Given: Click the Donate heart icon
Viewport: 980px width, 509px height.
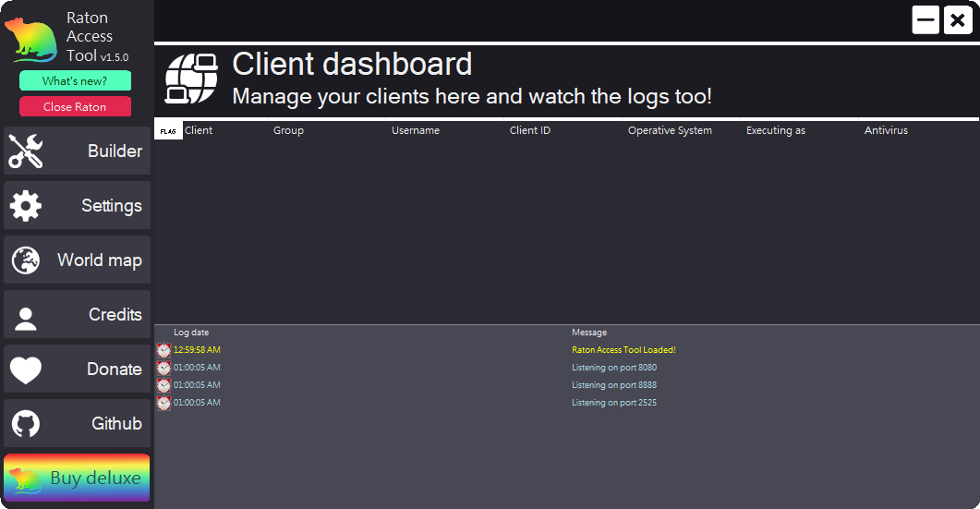Looking at the screenshot, I should 26,370.
